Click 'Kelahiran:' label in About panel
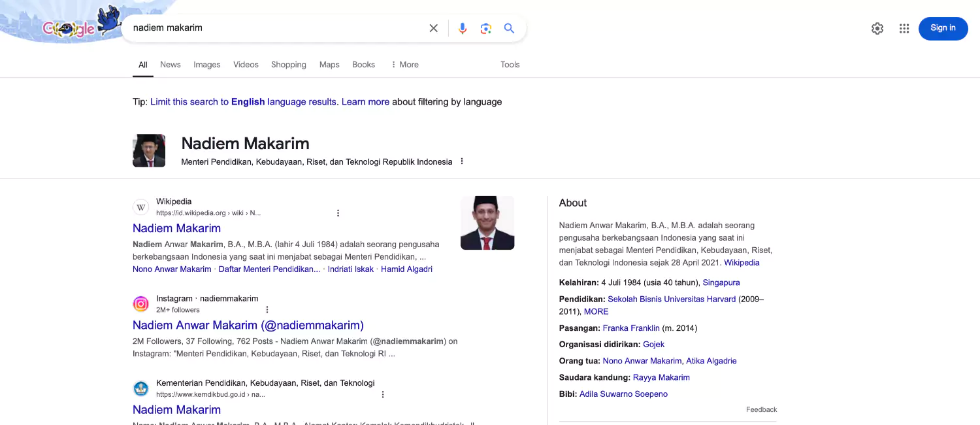Screen dimensions: 980x425 [579, 282]
